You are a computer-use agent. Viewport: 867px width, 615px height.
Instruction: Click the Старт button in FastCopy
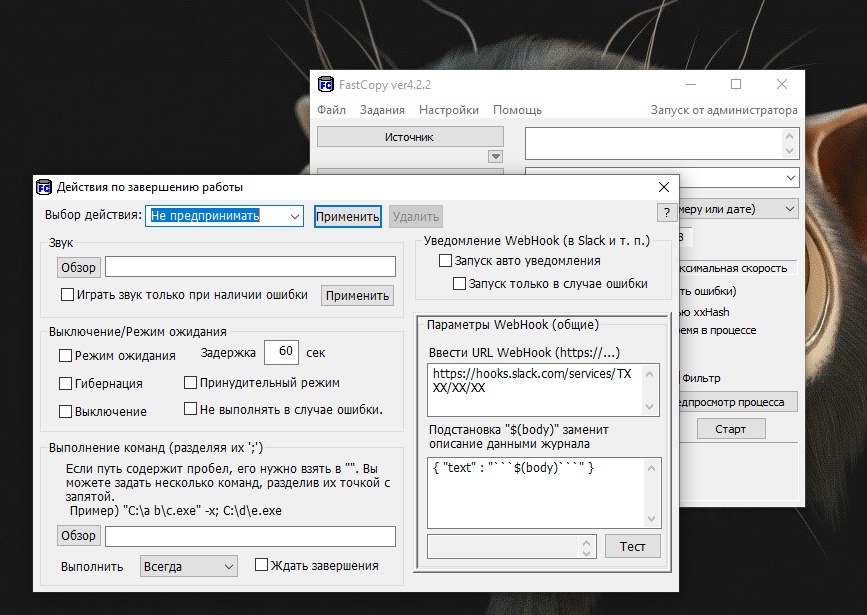(731, 429)
